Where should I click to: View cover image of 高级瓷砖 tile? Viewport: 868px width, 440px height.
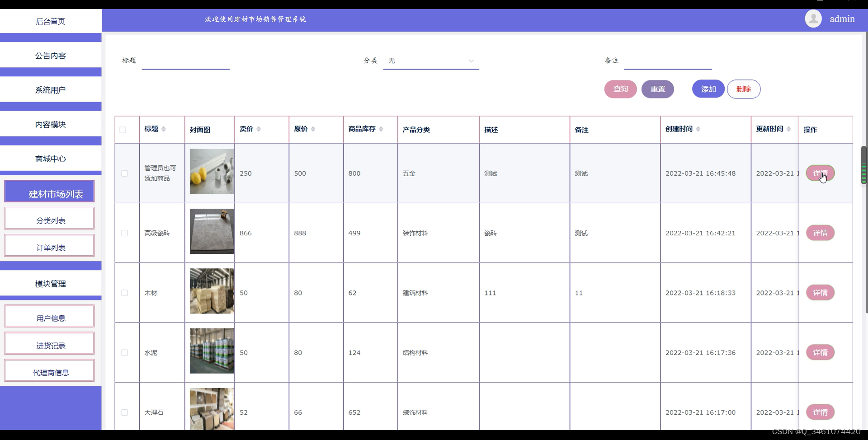tap(212, 231)
